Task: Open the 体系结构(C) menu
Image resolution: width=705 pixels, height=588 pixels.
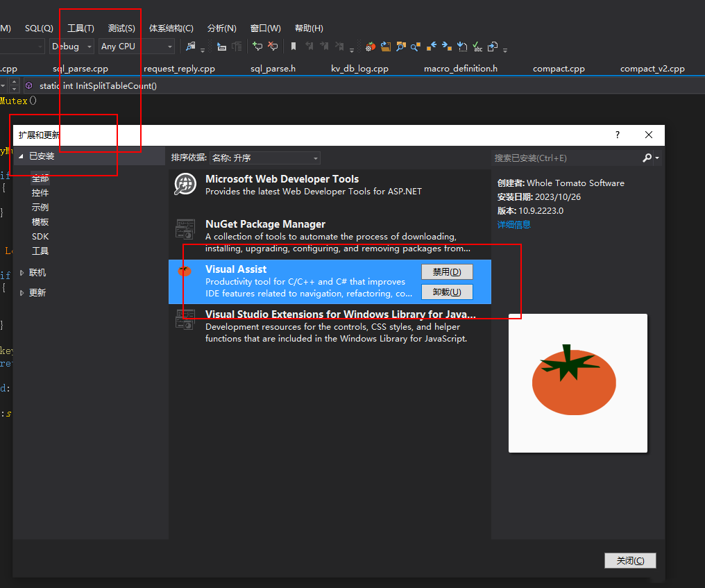Action: [171, 28]
